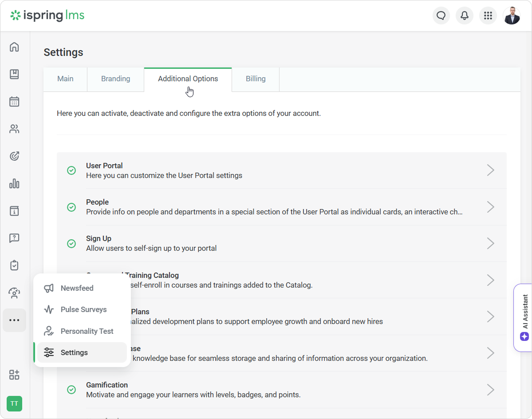Open the chat messages icon
The image size is (532, 419).
coord(441,16)
